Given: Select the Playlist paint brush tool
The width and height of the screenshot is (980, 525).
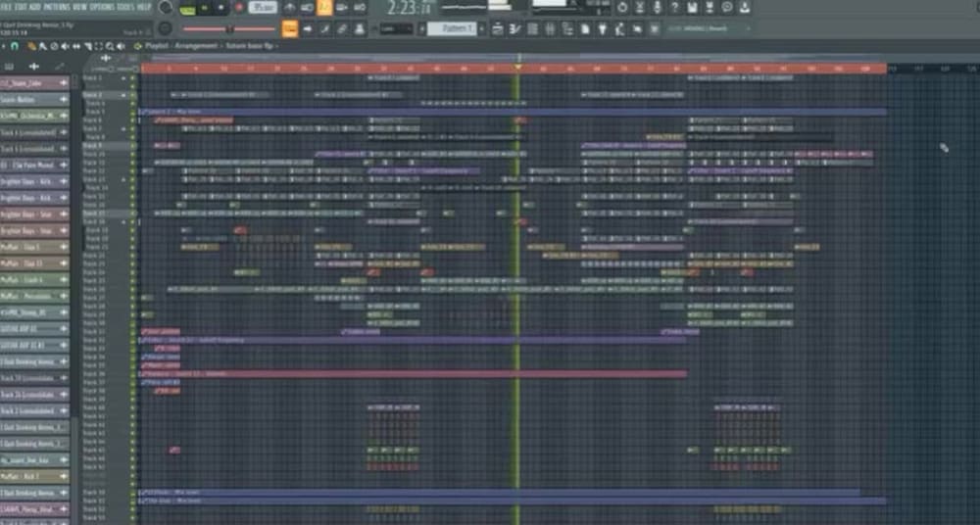Looking at the screenshot, I should pyautogui.click(x=42, y=46).
